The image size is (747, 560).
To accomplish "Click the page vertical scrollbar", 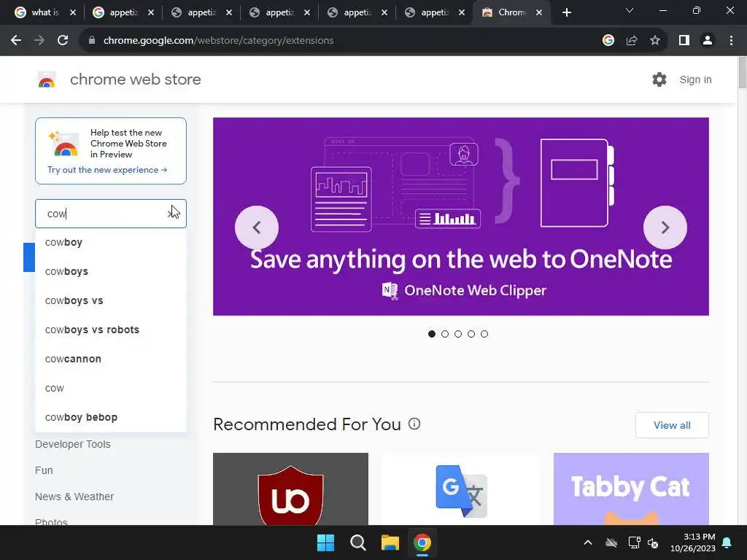I will pyautogui.click(x=742, y=72).
